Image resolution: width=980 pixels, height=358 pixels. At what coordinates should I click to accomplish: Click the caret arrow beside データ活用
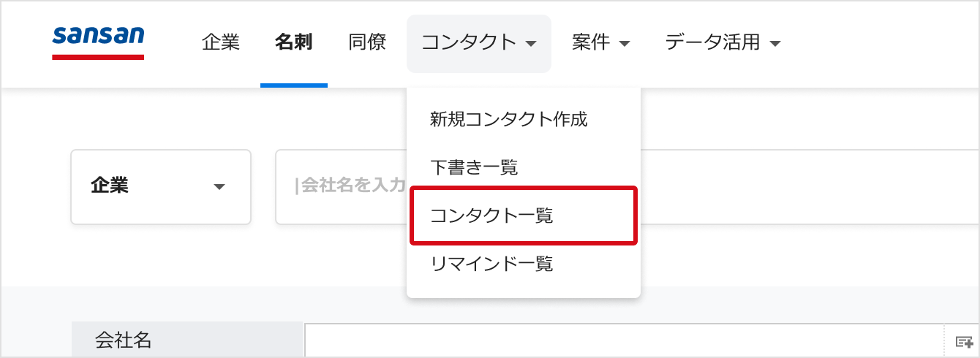tap(775, 44)
